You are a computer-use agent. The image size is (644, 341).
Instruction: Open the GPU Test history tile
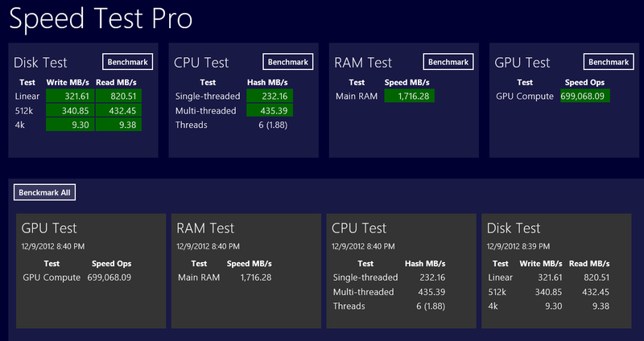[x=89, y=270]
